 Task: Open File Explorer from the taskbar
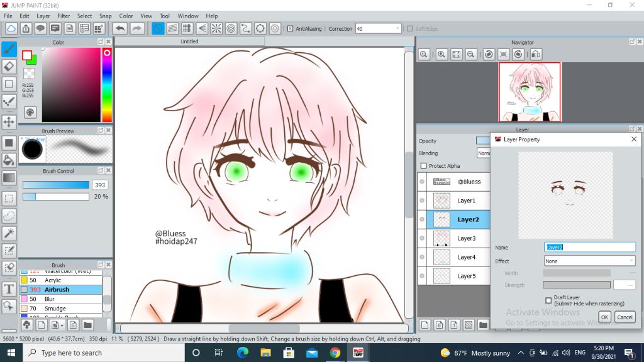pos(265,353)
